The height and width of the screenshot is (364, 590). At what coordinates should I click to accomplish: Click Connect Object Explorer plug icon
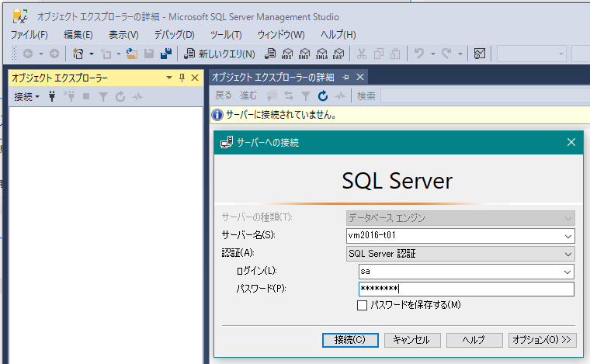click(x=52, y=96)
